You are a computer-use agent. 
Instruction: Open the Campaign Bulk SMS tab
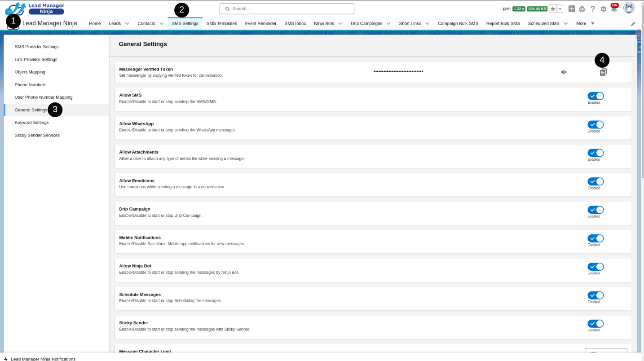coord(458,23)
